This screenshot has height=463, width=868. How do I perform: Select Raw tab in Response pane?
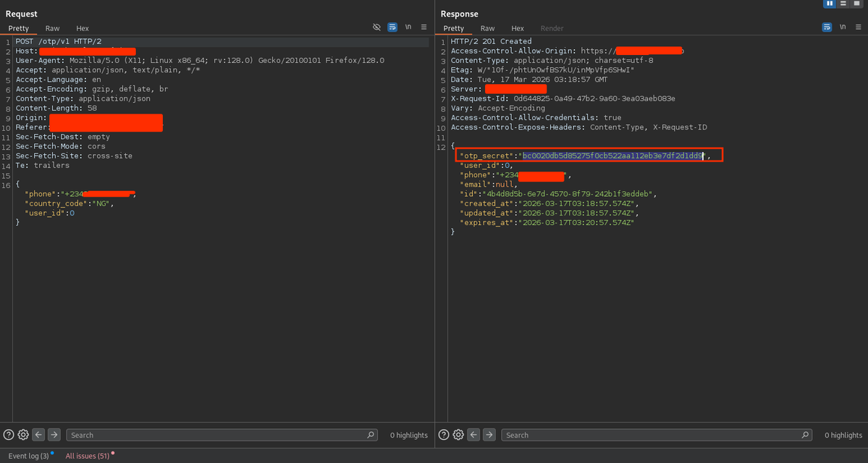(488, 28)
